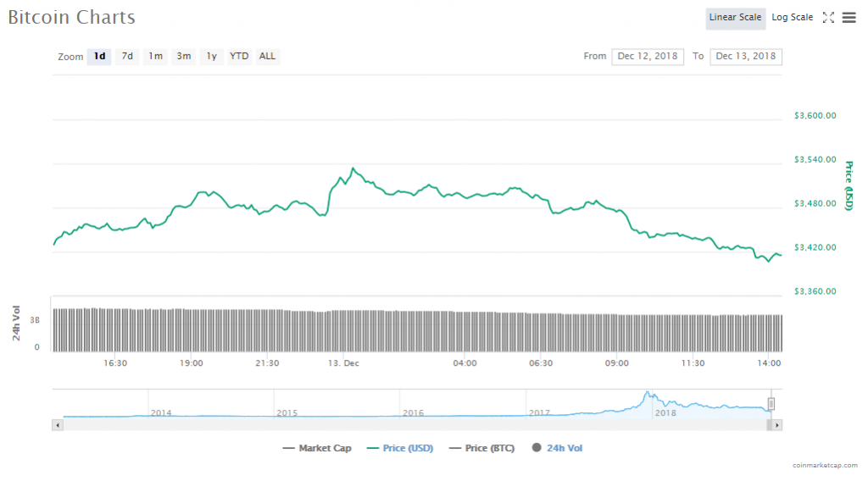Grab the navigator range handle
The height and width of the screenshot is (481, 868).
click(x=771, y=404)
